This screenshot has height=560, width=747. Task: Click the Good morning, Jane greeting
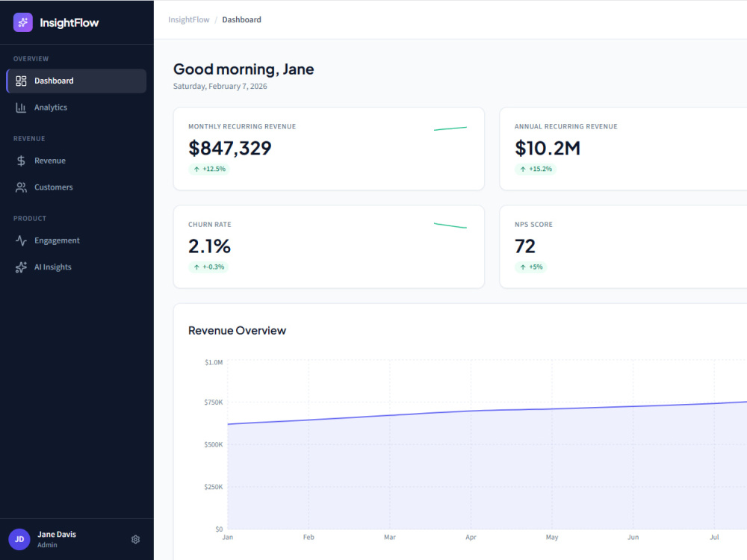click(244, 69)
